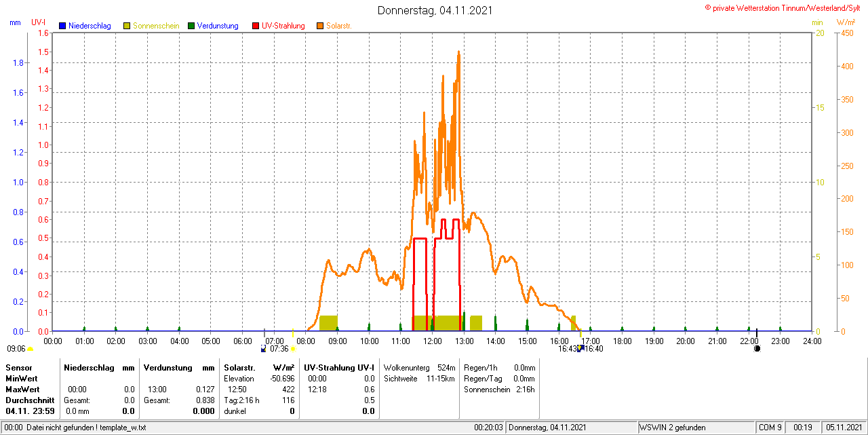Screen dimensions: 868x435
Task: Click the yellow Sonnenschein legend swatch
Action: click(127, 26)
